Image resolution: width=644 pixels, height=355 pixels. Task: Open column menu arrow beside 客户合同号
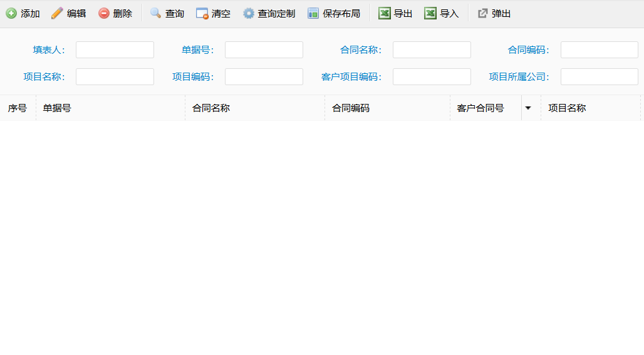528,108
